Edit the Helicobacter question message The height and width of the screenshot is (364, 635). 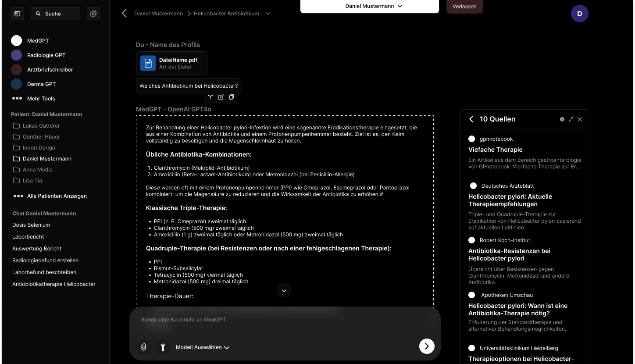[x=221, y=97]
